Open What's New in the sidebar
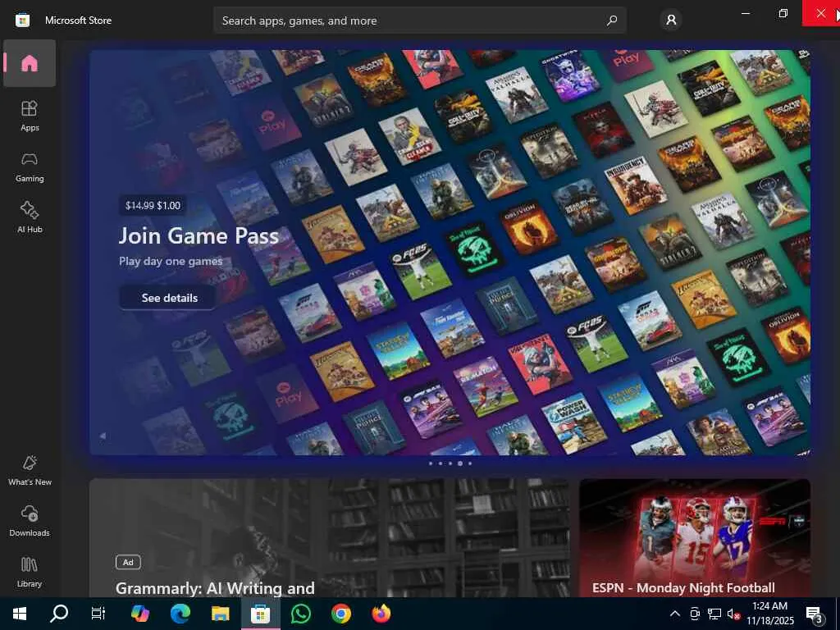This screenshot has height=630, width=840. tap(30, 470)
